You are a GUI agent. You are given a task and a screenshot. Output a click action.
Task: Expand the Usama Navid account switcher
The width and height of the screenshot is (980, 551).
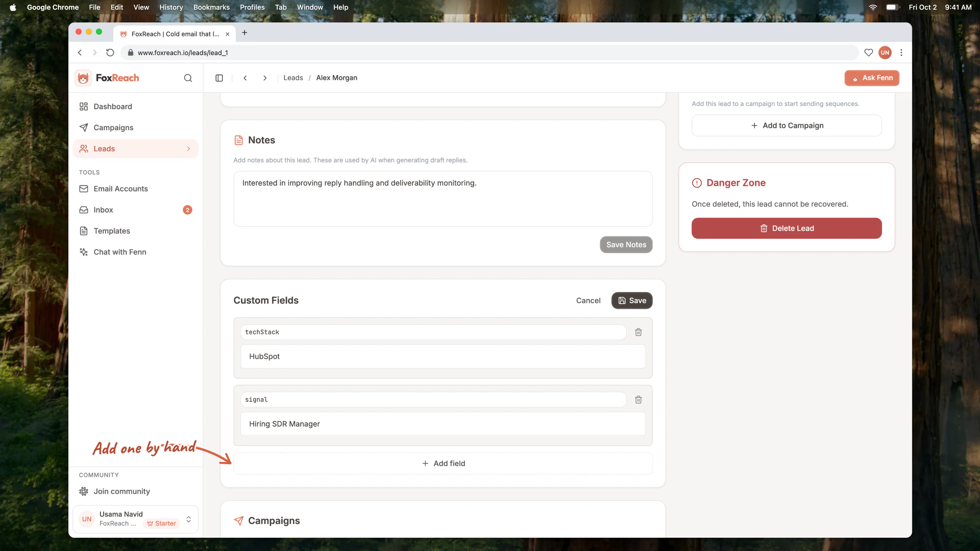click(x=189, y=519)
